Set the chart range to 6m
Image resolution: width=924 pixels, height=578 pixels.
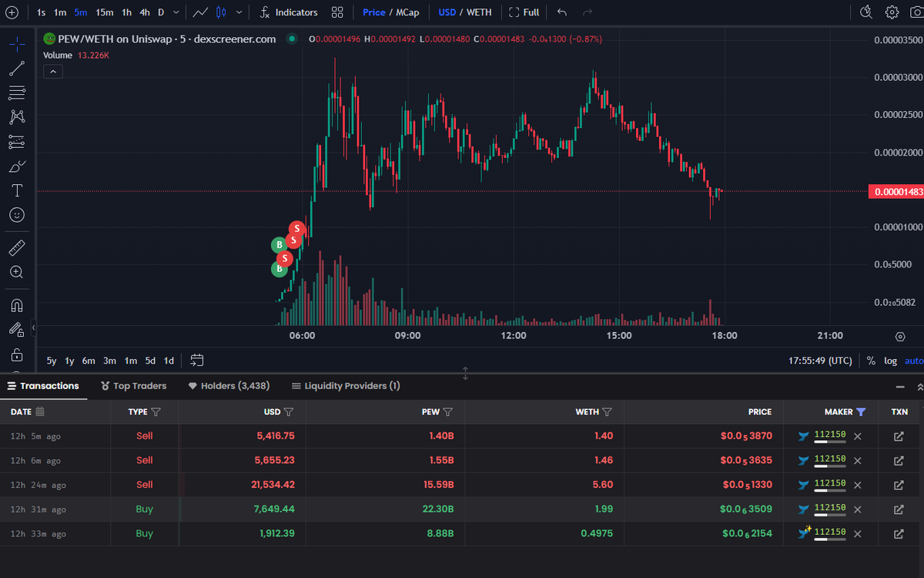point(89,360)
